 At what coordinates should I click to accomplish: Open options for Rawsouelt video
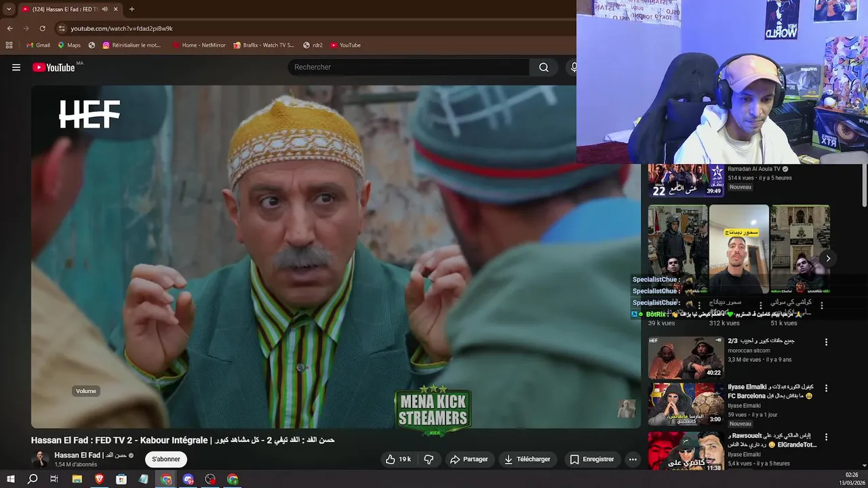(826, 436)
